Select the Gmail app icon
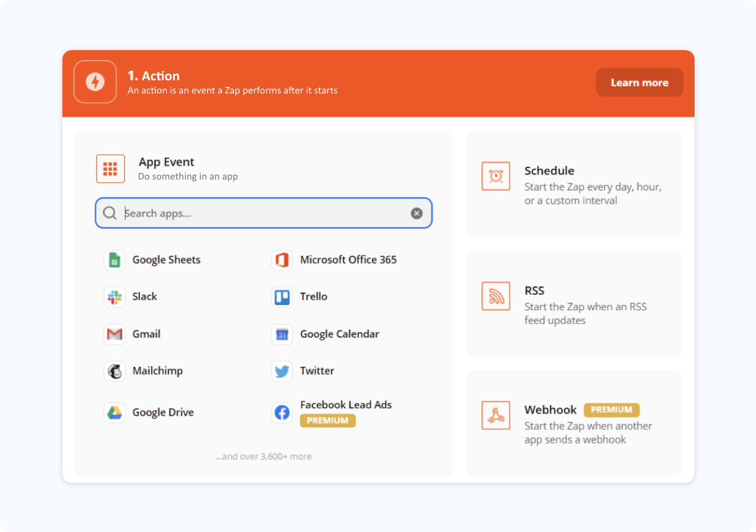The width and height of the screenshot is (756, 532). 114,334
